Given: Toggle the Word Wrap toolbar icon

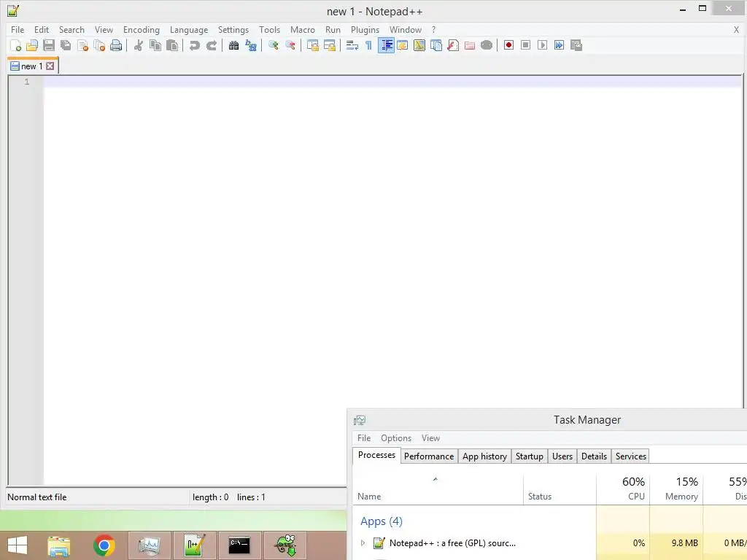Looking at the screenshot, I should point(352,45).
